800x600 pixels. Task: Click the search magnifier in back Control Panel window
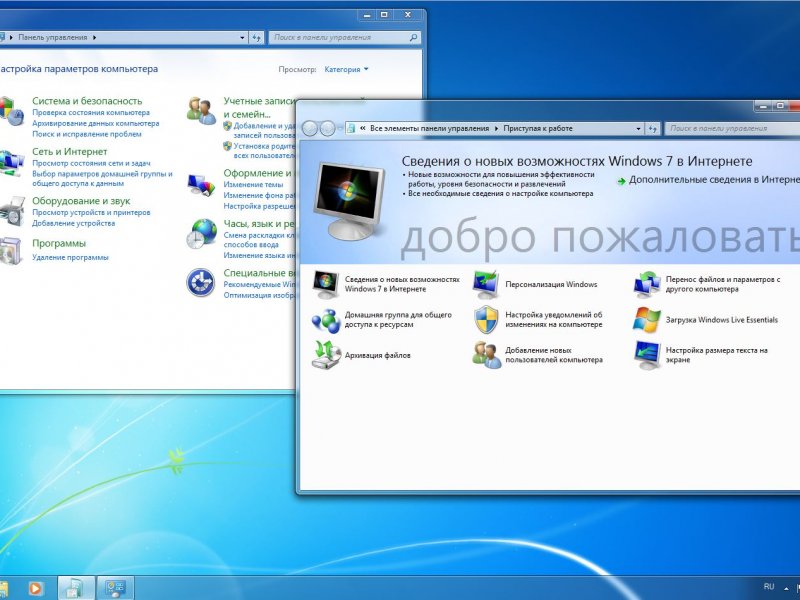click(414, 37)
